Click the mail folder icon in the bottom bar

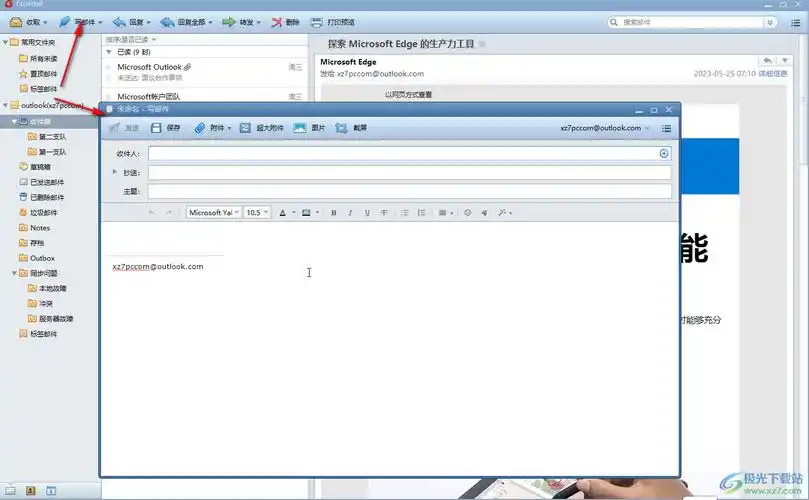[x=10, y=491]
